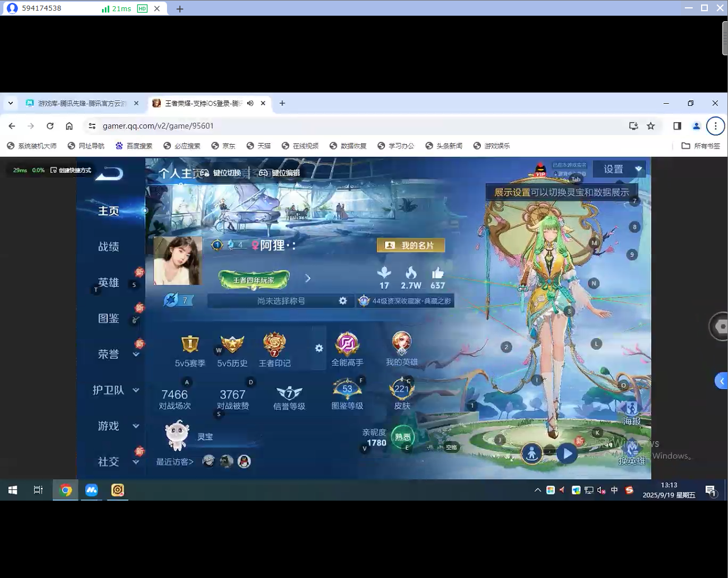This screenshot has width=728, height=578.
Task: Open Chrome from the Windows taskbar
Action: point(66,490)
